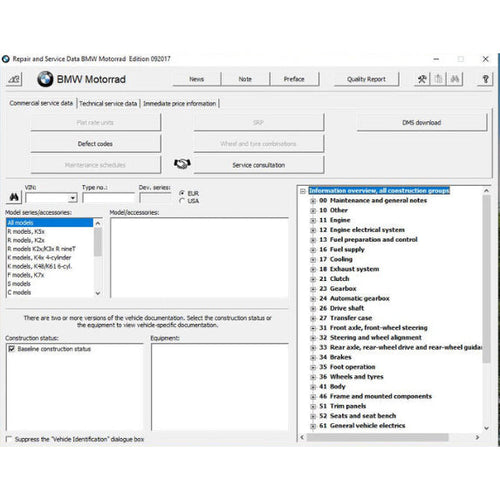Select 32 Steering and wheel alignment item

[x=370, y=338]
